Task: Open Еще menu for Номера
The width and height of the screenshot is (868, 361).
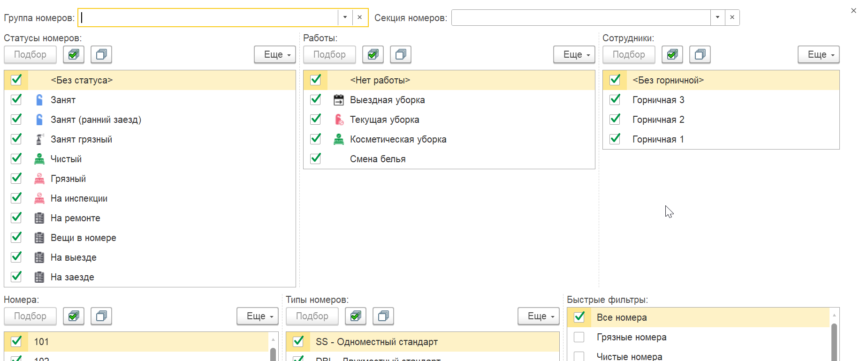Action: click(x=258, y=316)
